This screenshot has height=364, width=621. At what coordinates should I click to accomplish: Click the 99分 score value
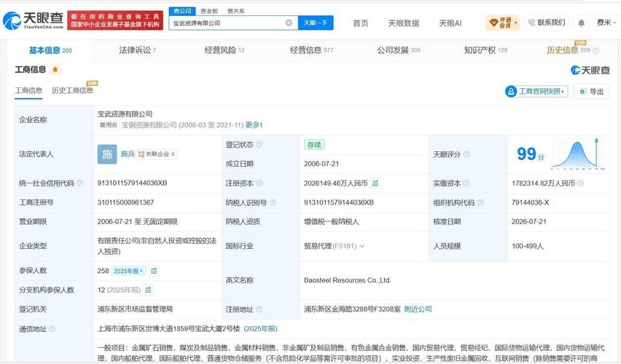(x=531, y=154)
